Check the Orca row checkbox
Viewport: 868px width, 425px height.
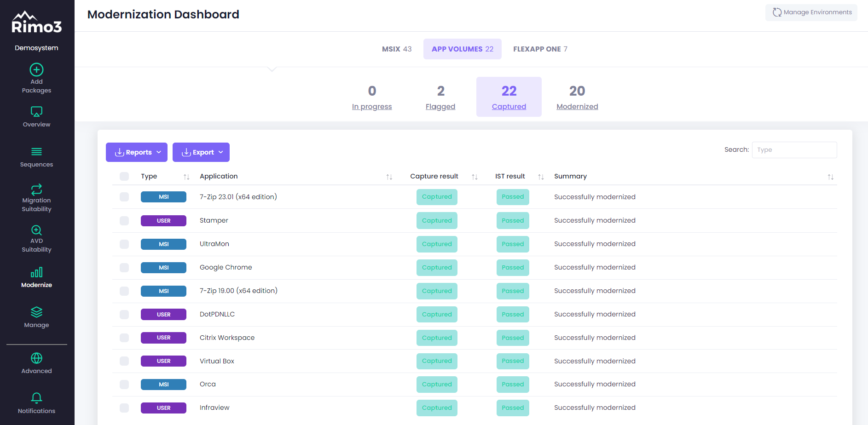tap(124, 385)
